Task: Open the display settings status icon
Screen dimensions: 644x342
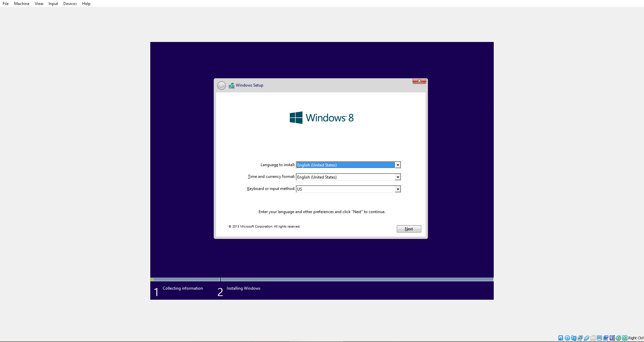Action: [x=599, y=338]
